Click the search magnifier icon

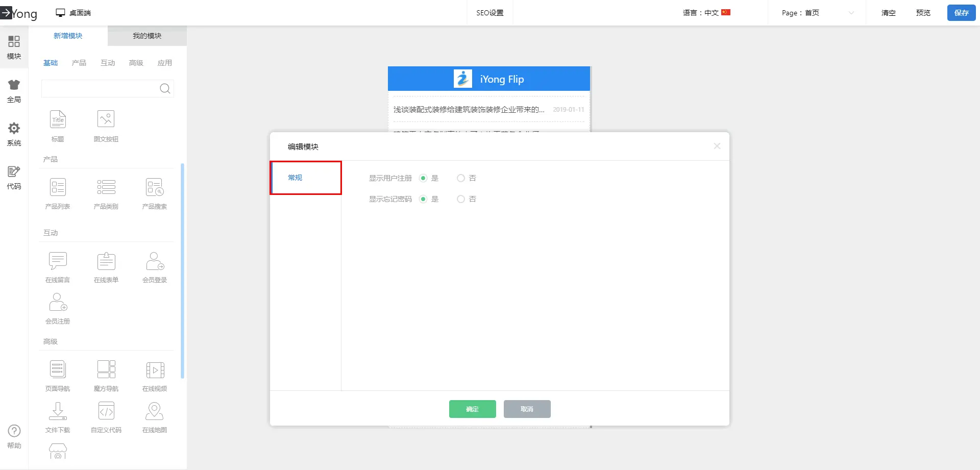[165, 89]
